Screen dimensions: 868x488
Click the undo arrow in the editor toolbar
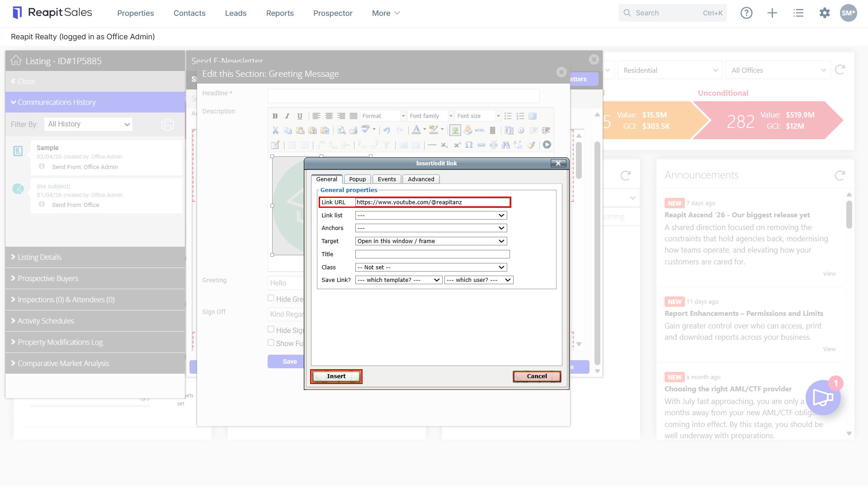click(x=387, y=131)
